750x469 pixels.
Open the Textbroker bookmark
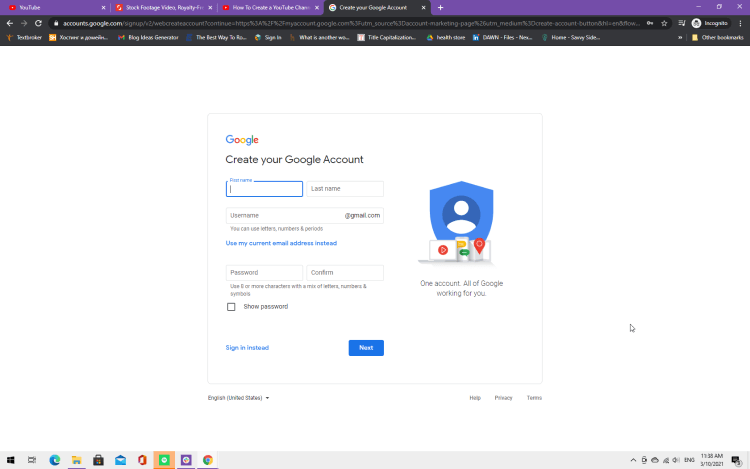click(24, 37)
